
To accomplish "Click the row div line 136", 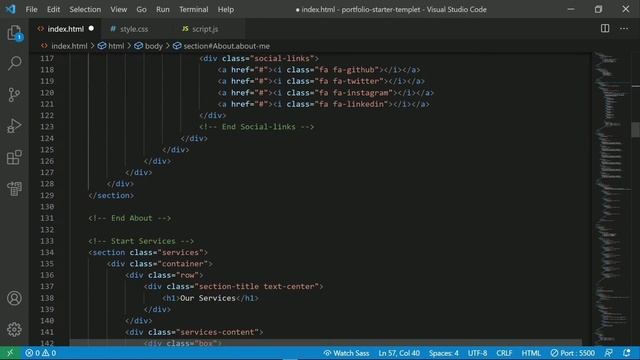I will 164,276.
